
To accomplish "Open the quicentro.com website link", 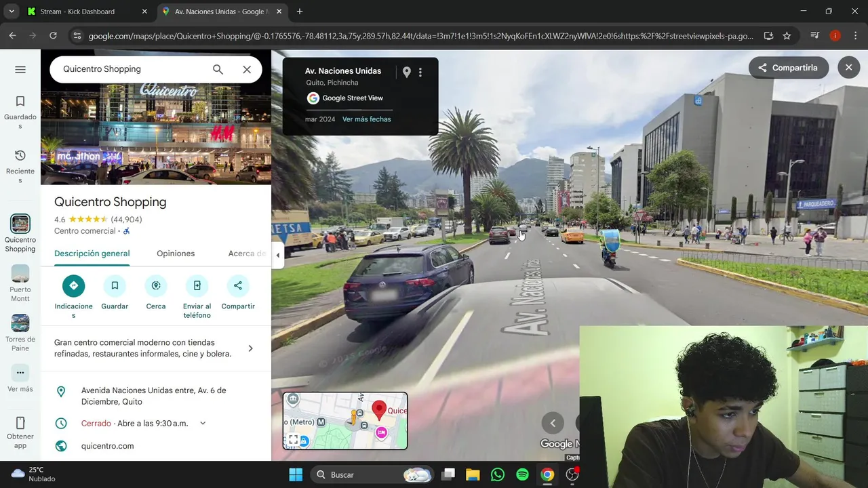I will point(107,446).
